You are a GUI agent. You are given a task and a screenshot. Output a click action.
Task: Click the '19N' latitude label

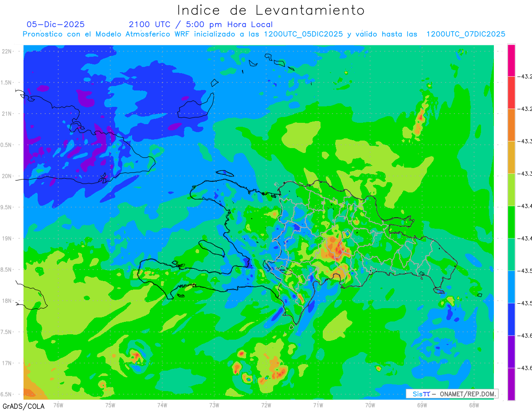click(8, 239)
